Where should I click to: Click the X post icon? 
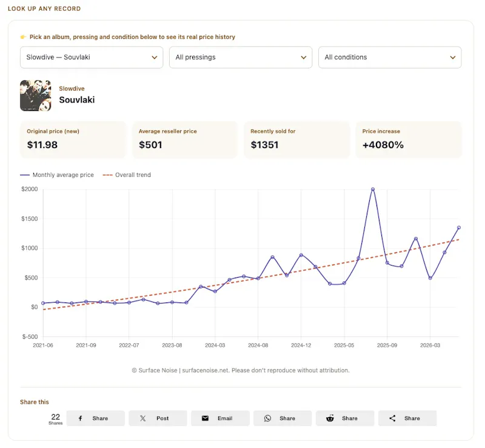click(143, 418)
